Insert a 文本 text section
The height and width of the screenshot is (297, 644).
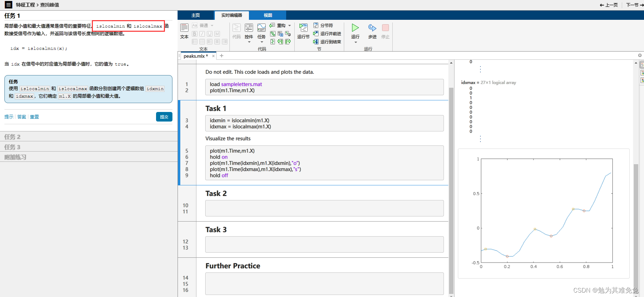tap(184, 31)
